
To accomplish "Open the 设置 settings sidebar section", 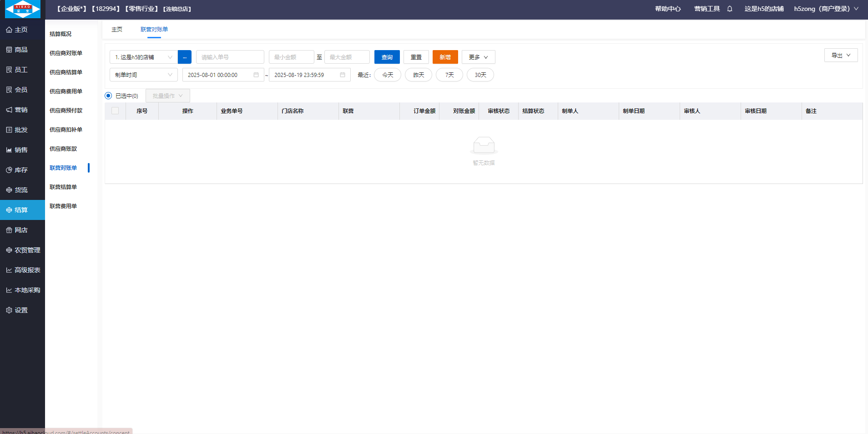I will pyautogui.click(x=21, y=310).
